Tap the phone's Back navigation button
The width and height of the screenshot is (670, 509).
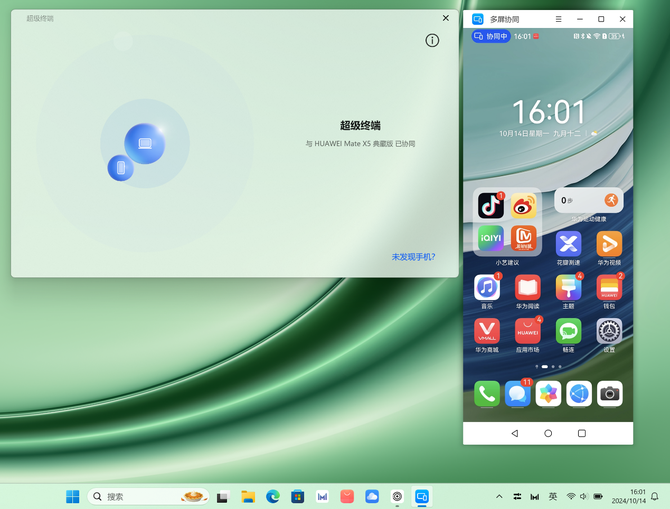(515, 433)
